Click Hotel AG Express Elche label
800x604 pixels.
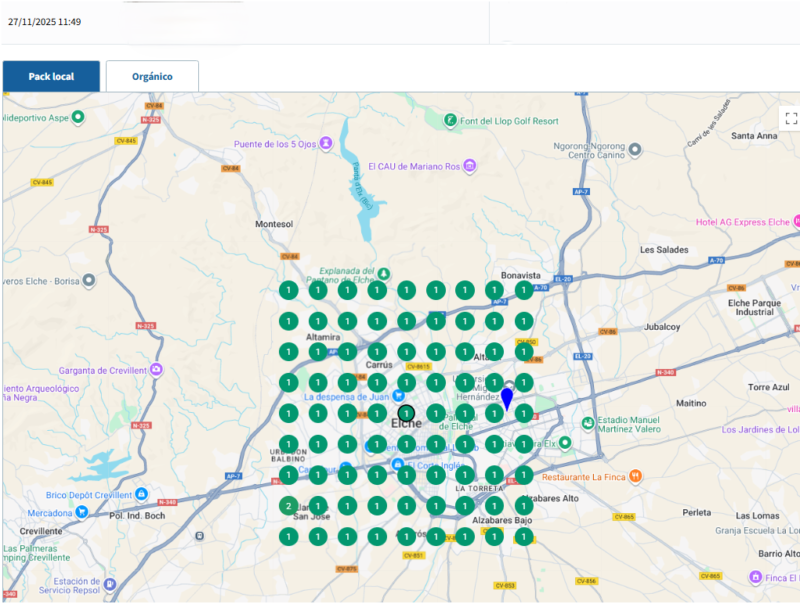[742, 222]
